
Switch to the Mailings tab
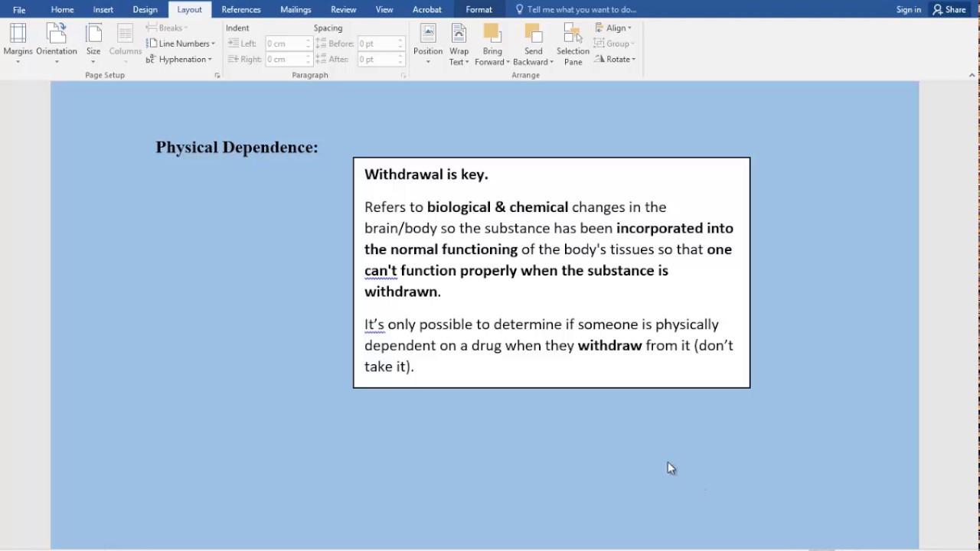coord(296,9)
